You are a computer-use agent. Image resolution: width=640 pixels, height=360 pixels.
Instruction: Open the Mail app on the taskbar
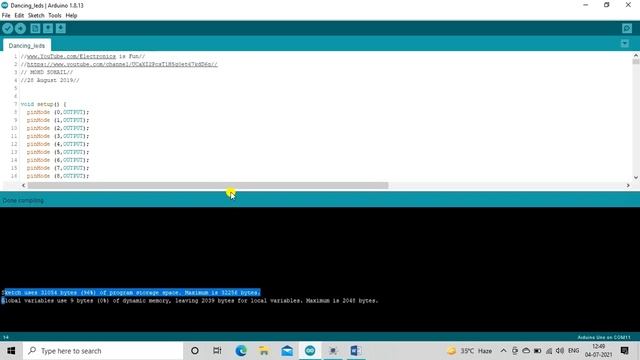(x=287, y=351)
